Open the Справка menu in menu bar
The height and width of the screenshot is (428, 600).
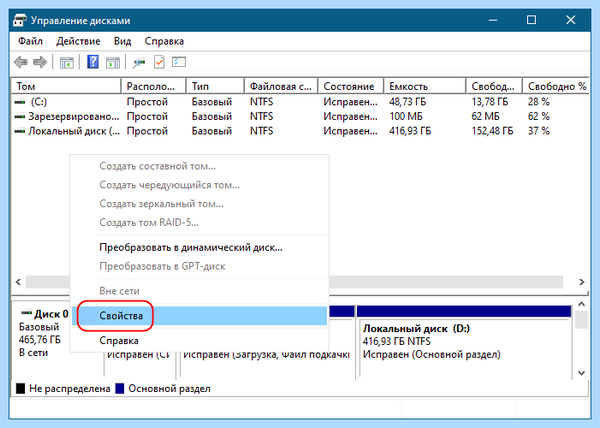[164, 41]
